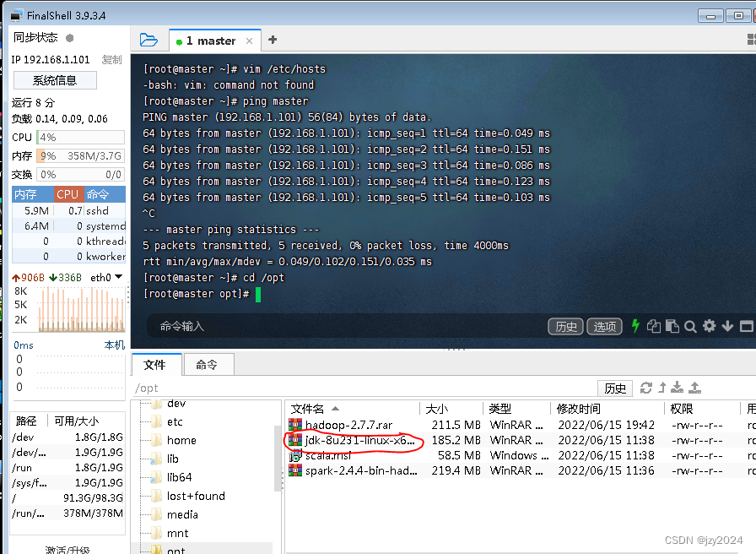The width and height of the screenshot is (756, 554).
Task: Select the kworker process row
Action: coord(68,256)
